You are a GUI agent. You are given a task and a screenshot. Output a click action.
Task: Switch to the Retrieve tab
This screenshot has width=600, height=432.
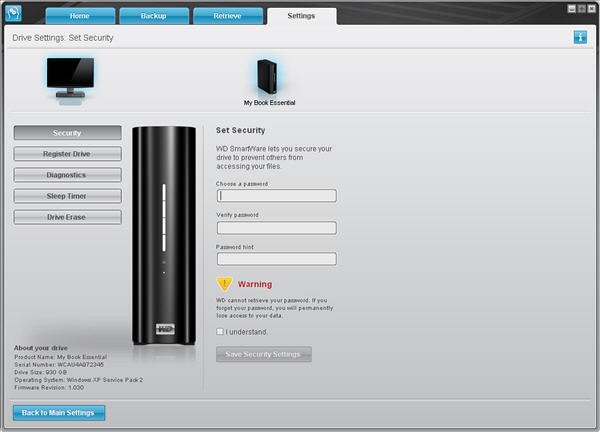(228, 16)
